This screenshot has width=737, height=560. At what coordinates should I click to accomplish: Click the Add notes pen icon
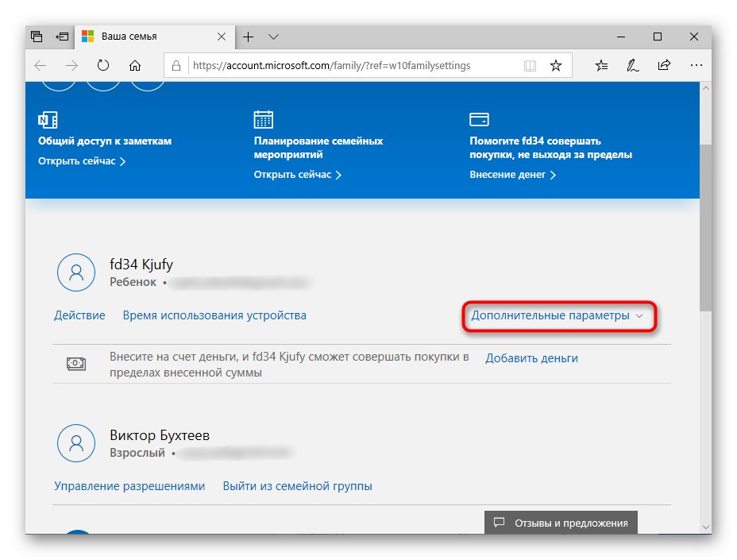click(x=633, y=66)
